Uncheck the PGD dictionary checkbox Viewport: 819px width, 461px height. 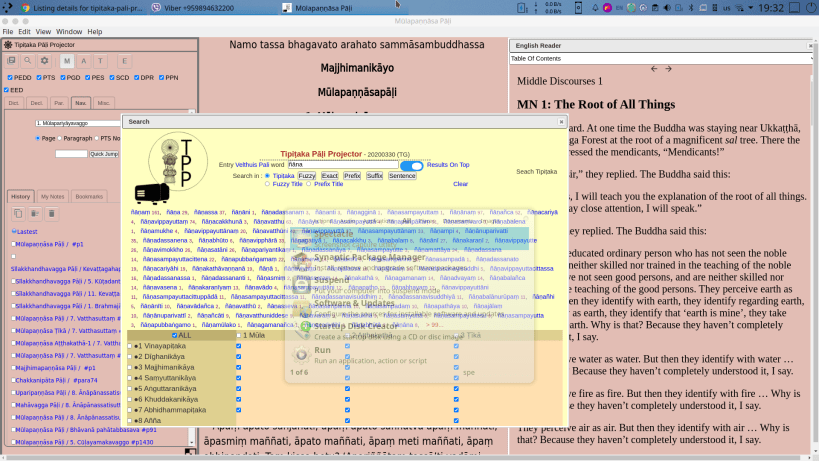click(63, 78)
